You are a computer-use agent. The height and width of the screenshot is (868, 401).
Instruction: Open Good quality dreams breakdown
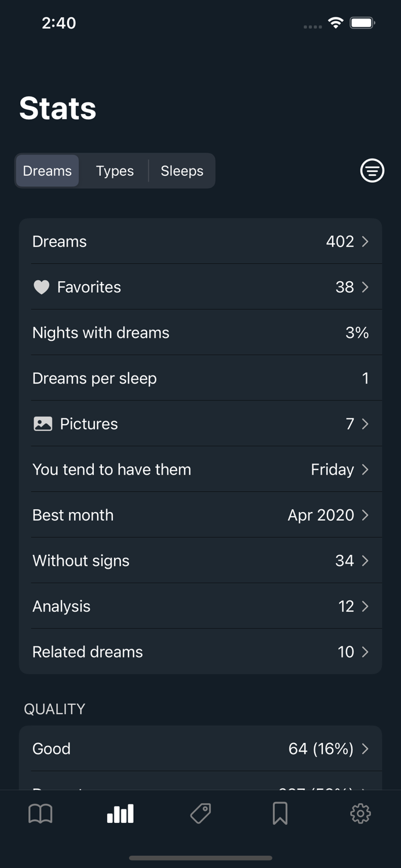[200, 748]
